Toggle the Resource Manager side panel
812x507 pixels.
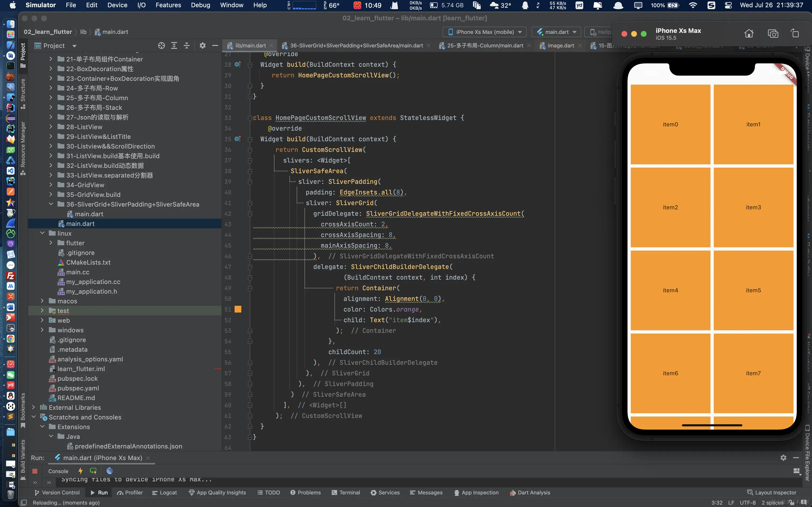(23, 148)
